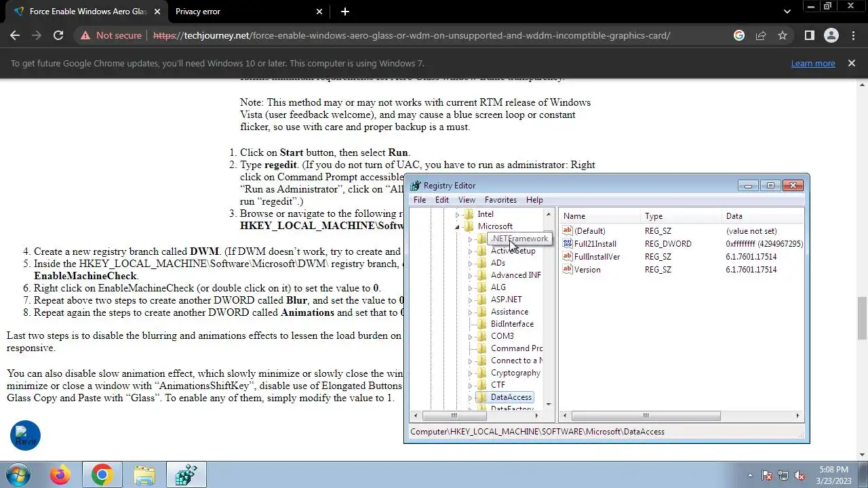Viewport: 868px width, 488px height.
Task: Sort values by the Data column header
Action: click(x=763, y=216)
